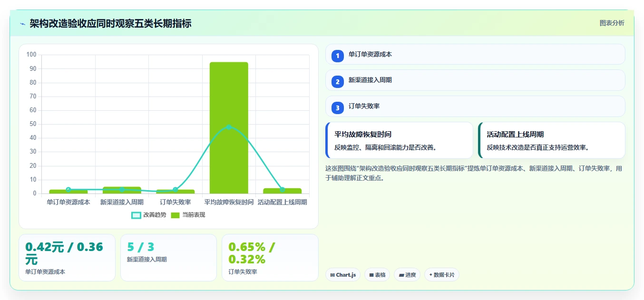
Task: Click the 订单失败率 axis label
Action: pyautogui.click(x=176, y=202)
